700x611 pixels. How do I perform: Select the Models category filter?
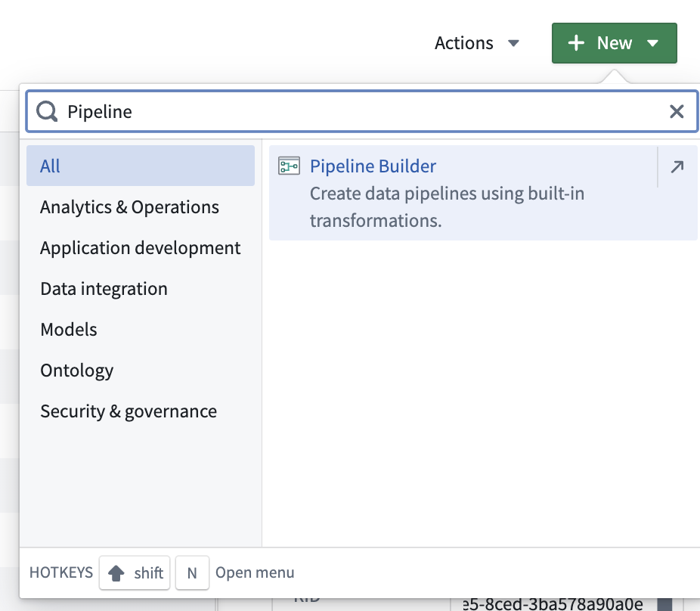(69, 329)
